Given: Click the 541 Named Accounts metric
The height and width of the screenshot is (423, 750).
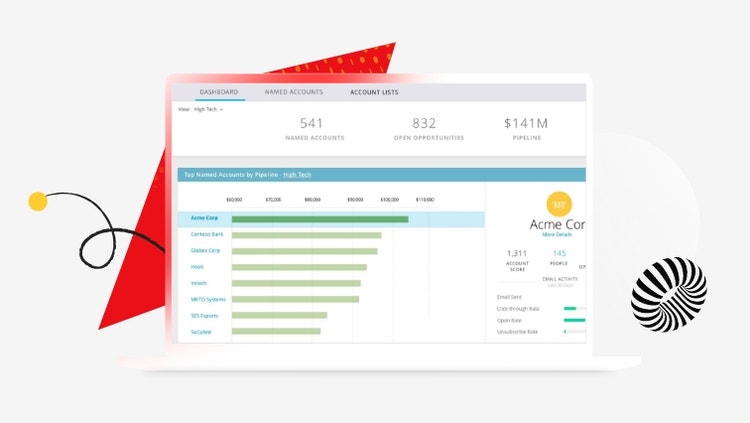Looking at the screenshot, I should click(x=313, y=128).
